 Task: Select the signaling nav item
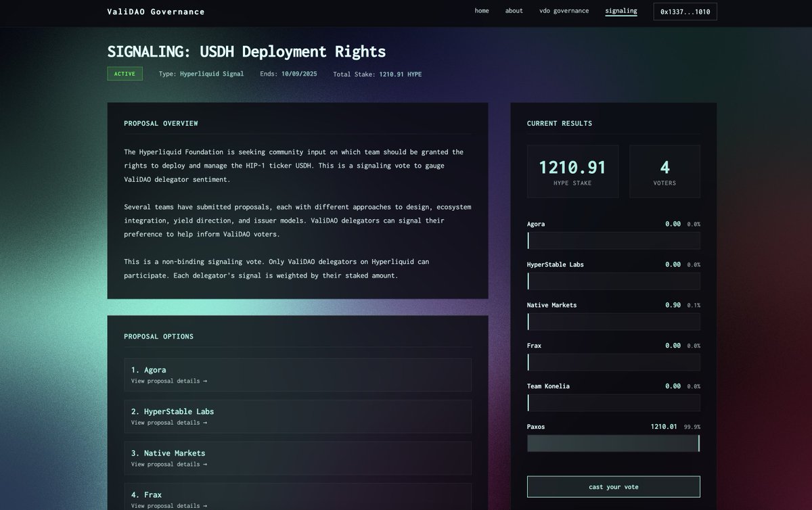point(621,11)
